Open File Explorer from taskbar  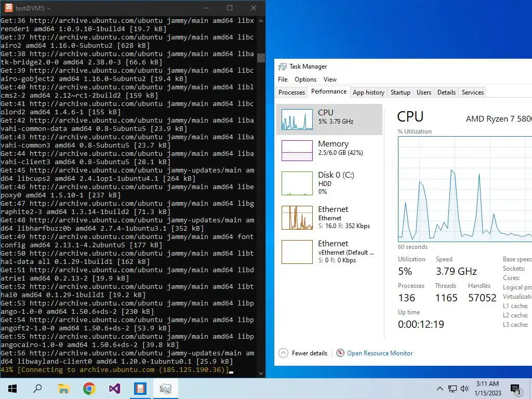point(63,389)
